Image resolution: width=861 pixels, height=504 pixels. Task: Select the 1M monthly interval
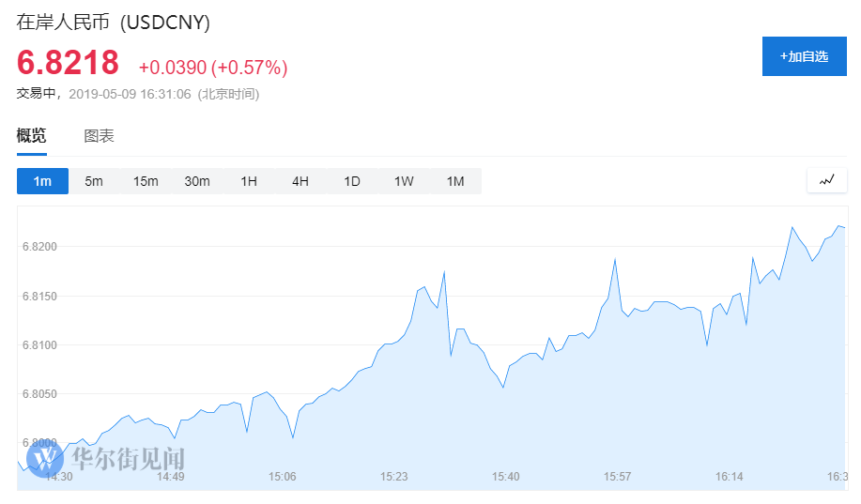[x=455, y=181]
